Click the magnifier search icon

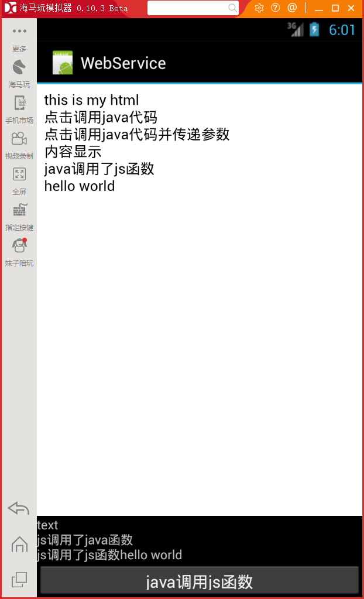(x=232, y=8)
